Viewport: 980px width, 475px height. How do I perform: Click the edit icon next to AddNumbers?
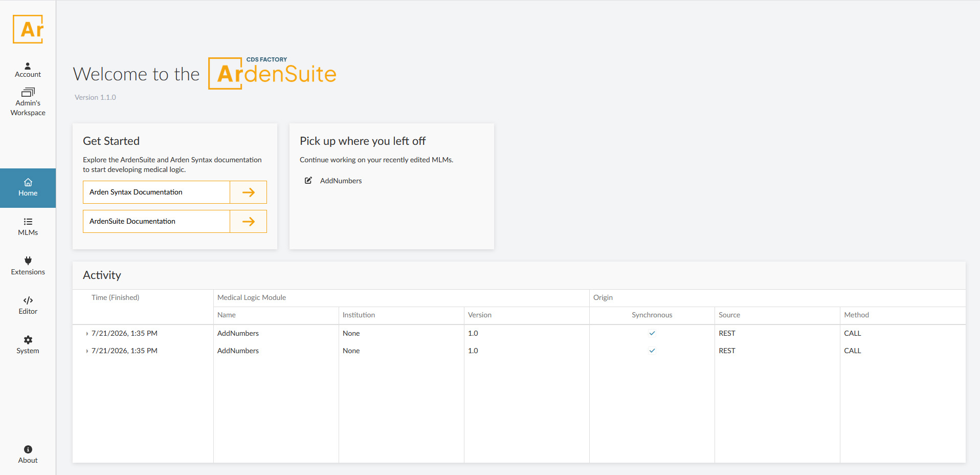[x=308, y=180]
